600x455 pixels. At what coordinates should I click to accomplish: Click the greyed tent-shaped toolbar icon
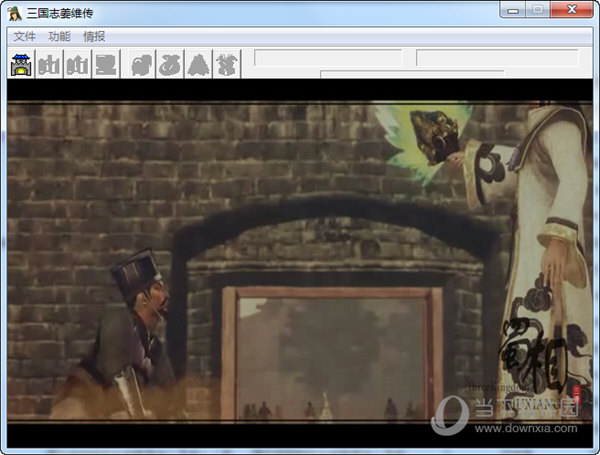(198, 64)
